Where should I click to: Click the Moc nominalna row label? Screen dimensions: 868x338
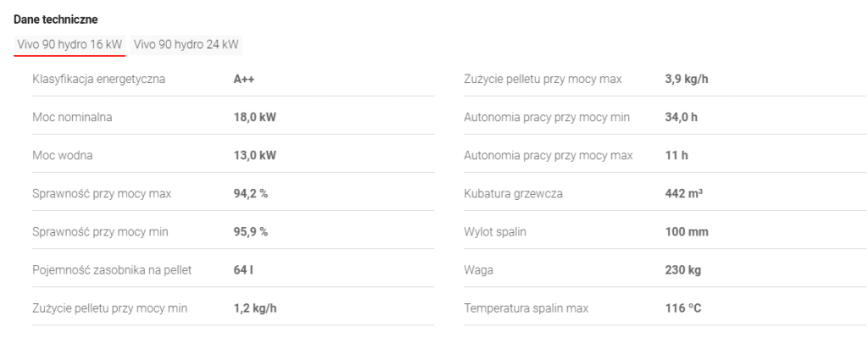click(72, 117)
